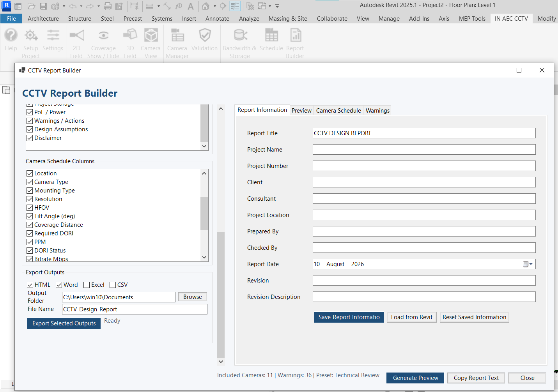Viewport: 558px width, 392px height.
Task: Open the Architecture ribbon tab
Action: coord(43,19)
